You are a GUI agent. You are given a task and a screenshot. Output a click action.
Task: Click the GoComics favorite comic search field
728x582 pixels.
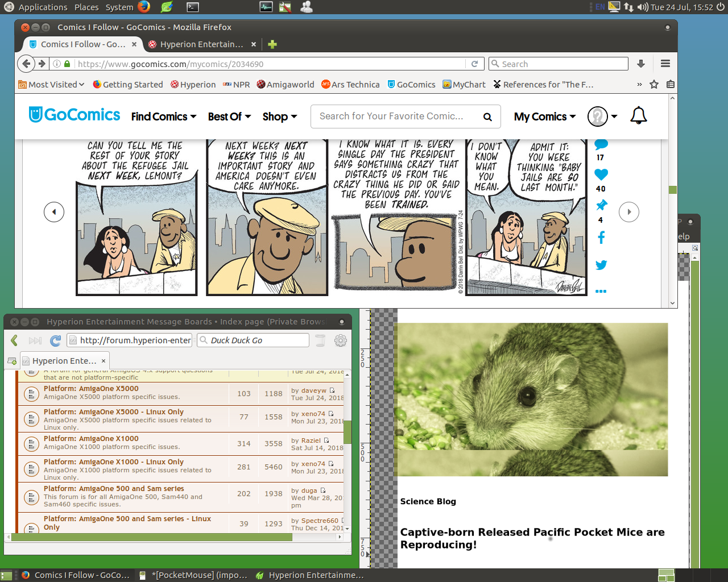392,117
